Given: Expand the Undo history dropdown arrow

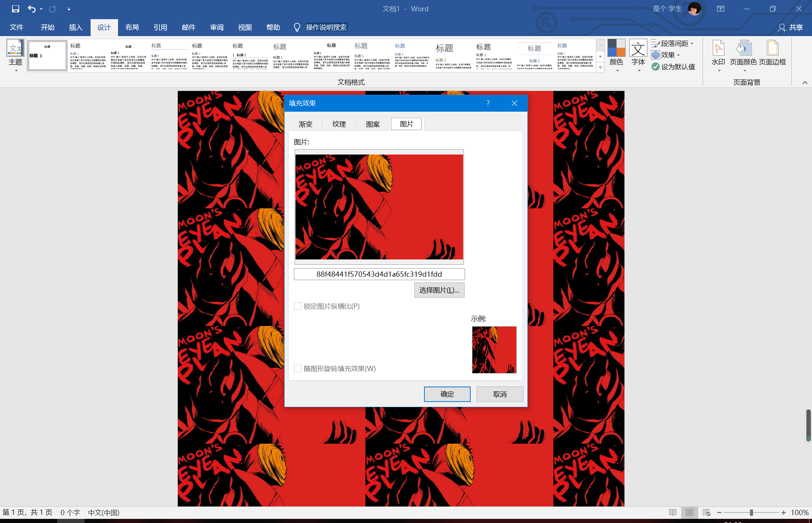Looking at the screenshot, I should 41,9.
